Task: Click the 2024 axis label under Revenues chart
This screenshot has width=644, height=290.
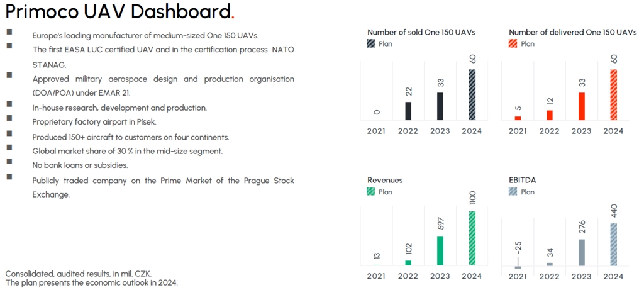Action: click(472, 276)
